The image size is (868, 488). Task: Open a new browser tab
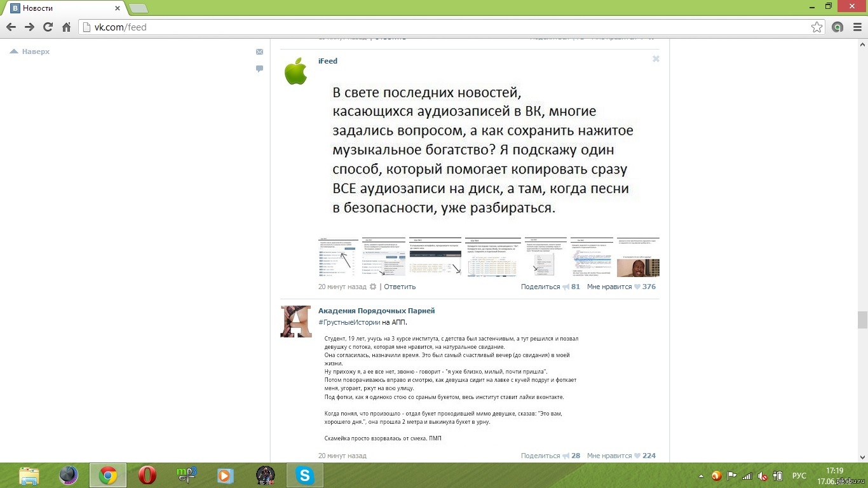139,8
